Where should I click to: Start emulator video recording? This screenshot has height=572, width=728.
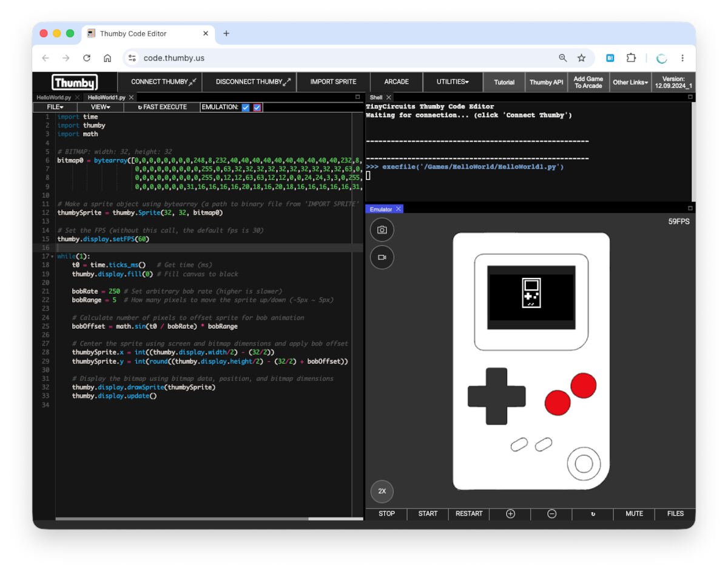click(x=382, y=257)
